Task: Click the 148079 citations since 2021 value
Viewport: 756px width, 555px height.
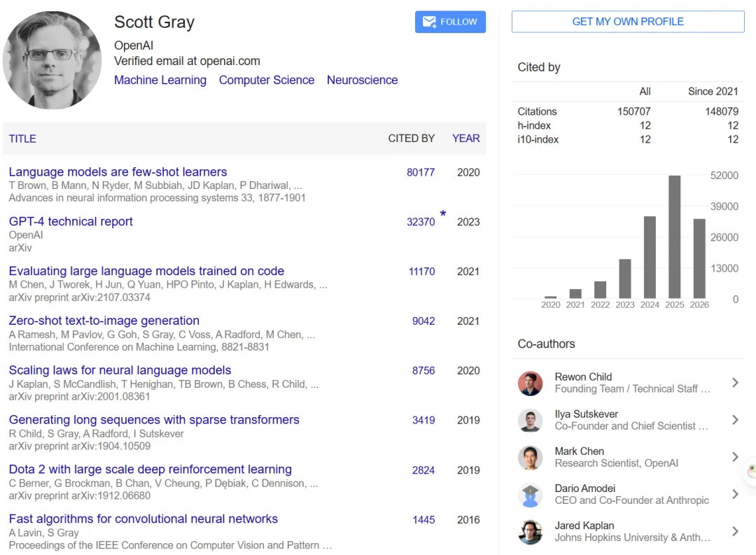Action: [x=721, y=111]
